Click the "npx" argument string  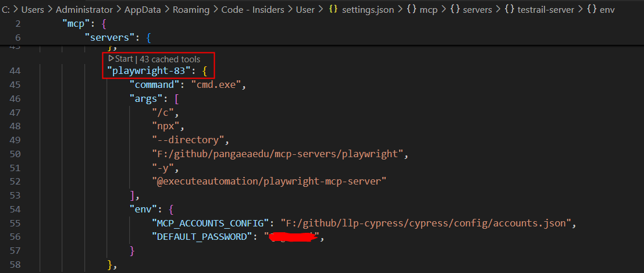(166, 126)
